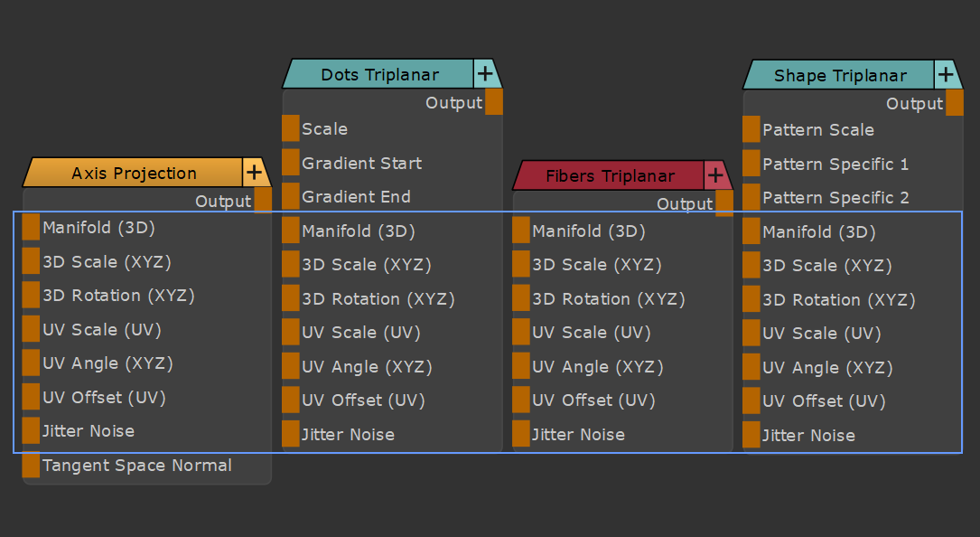Viewport: 980px width, 537px height.
Task: Click the Tangent Space Normal input pin
Action: (31, 466)
